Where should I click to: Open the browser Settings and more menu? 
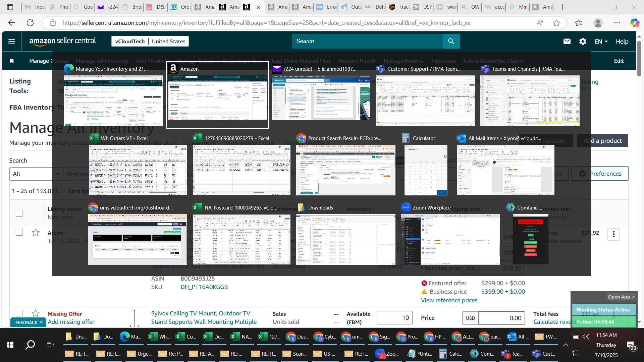point(617,23)
